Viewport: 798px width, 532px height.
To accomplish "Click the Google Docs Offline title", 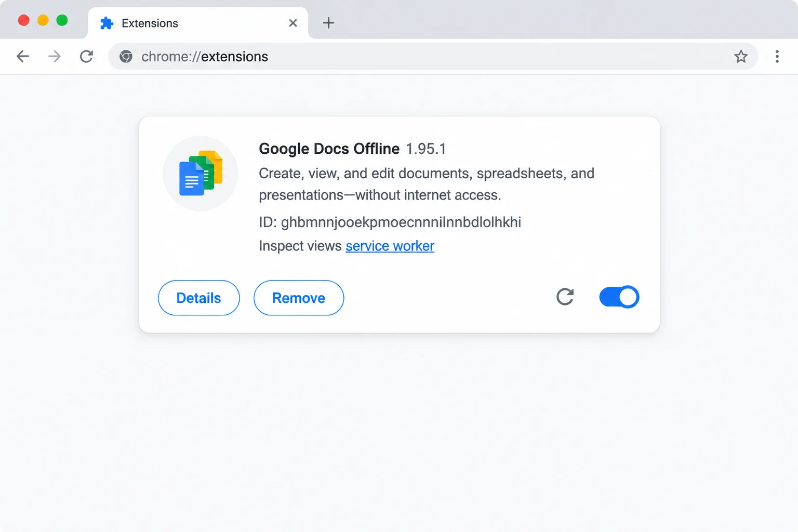I will [x=329, y=149].
